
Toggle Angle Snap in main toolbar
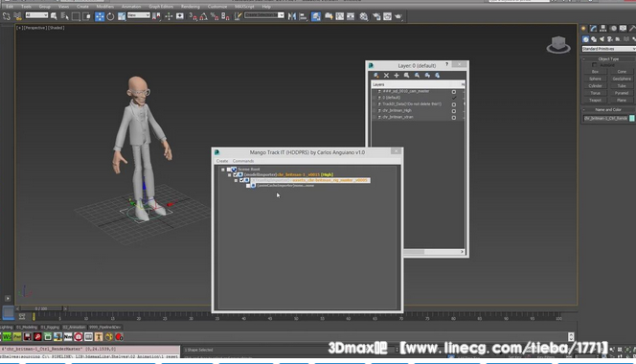point(204,16)
